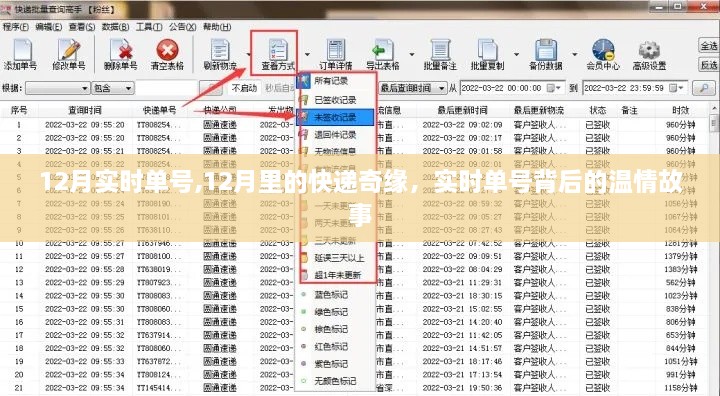Click the 批量备注 icon

click(440, 54)
